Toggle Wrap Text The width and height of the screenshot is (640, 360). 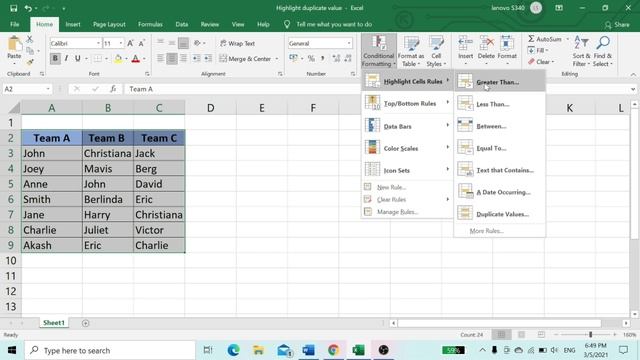[238, 43]
